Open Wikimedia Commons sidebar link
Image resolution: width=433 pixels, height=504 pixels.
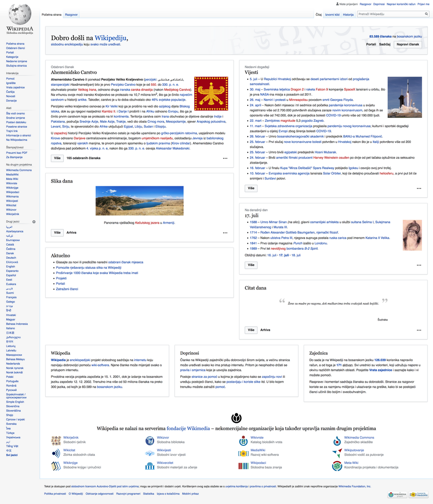19,170
